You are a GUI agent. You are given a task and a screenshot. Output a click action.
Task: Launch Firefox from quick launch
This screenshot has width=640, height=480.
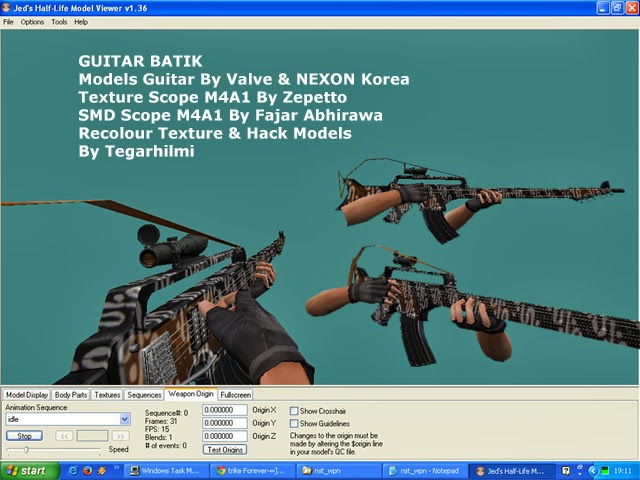(x=87, y=471)
